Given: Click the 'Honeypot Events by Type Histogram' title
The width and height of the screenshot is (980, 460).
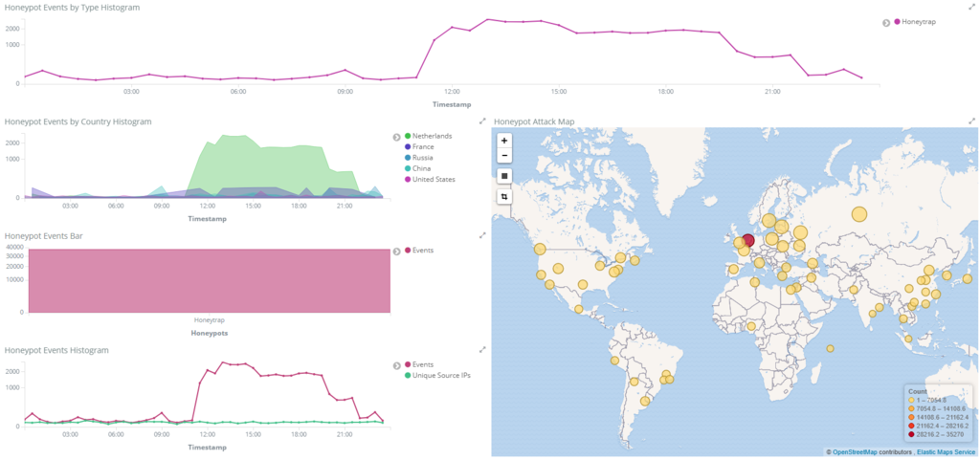Looking at the screenshot, I should [x=73, y=8].
